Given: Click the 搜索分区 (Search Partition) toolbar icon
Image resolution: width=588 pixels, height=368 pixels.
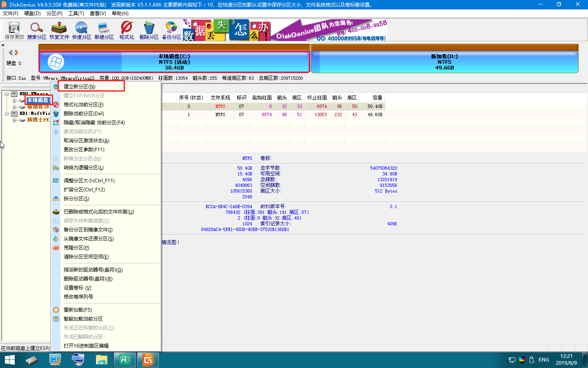Looking at the screenshot, I should (x=37, y=31).
